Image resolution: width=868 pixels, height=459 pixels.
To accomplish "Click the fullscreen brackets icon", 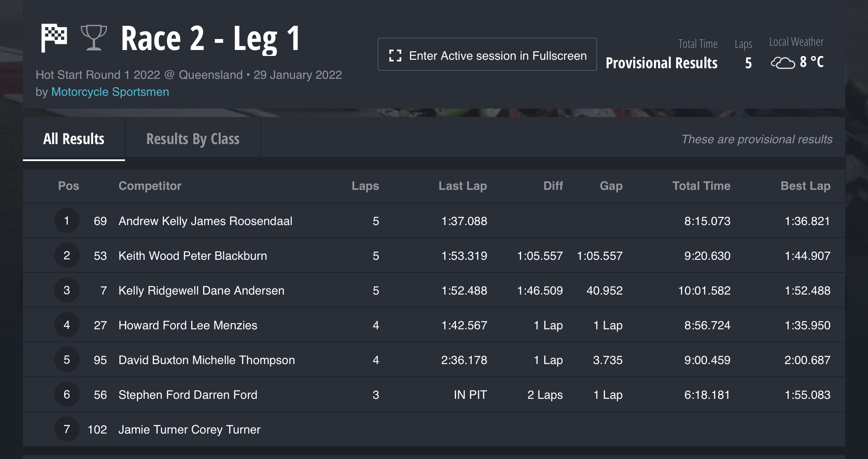I will tap(395, 56).
